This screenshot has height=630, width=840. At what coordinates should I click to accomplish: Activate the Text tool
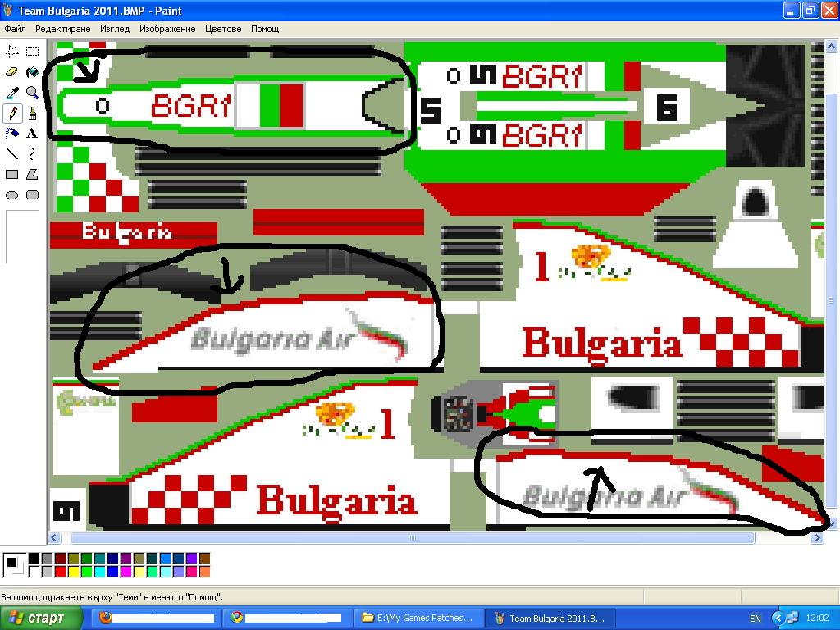(x=32, y=133)
